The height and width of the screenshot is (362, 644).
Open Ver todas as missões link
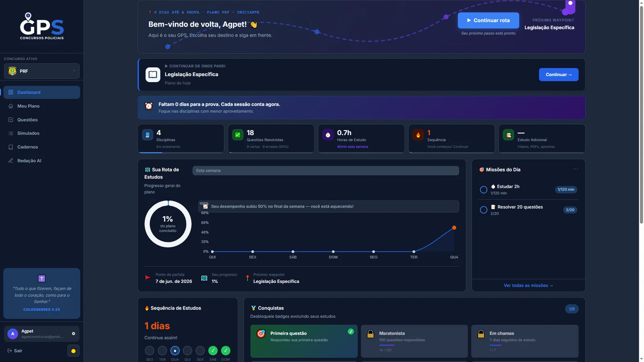(528, 286)
